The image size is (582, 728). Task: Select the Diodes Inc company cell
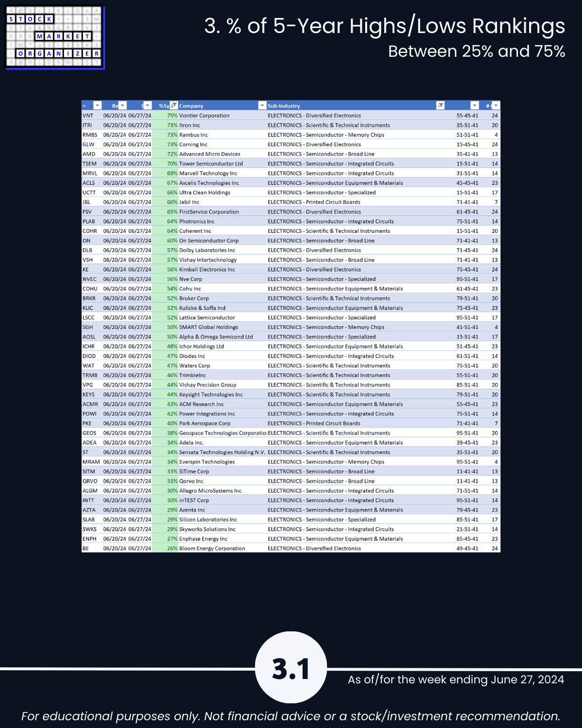(x=192, y=356)
